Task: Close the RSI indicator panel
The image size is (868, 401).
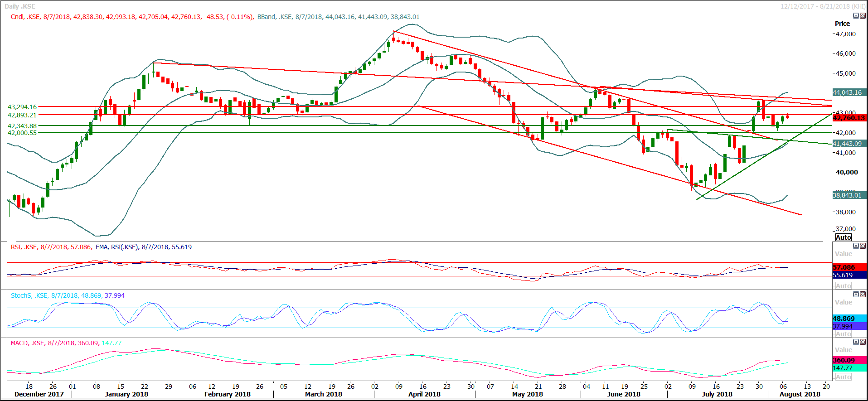Action: [x=863, y=246]
